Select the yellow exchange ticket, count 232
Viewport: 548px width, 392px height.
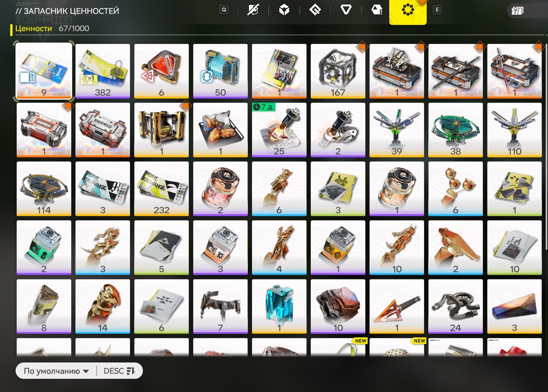tap(161, 188)
